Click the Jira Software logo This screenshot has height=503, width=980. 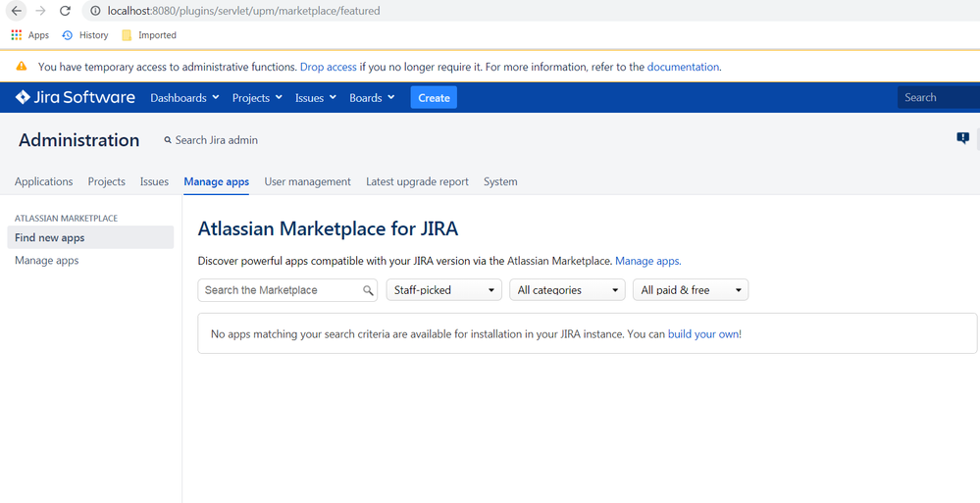[x=75, y=97]
